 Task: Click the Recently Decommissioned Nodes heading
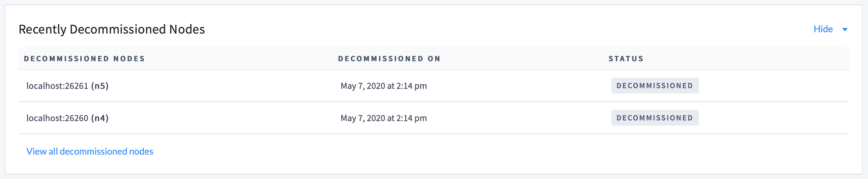pos(111,29)
